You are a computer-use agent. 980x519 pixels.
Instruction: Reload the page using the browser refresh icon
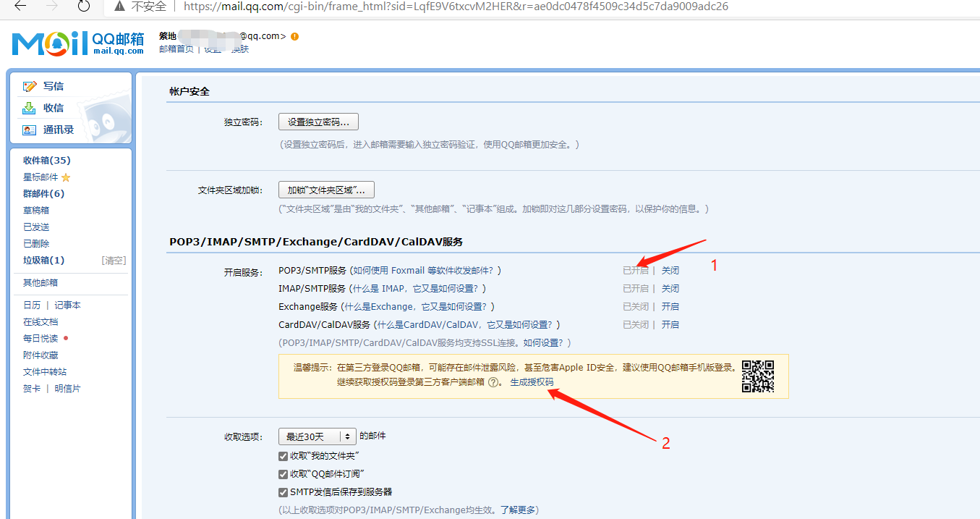(83, 7)
